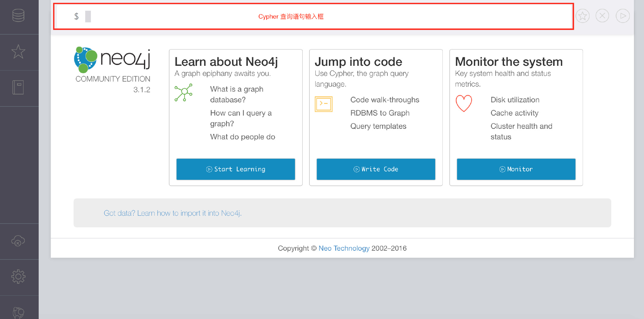The width and height of the screenshot is (644, 319).
Task: Click the 'COMMUNITY EDITION' label
Action: tap(113, 79)
